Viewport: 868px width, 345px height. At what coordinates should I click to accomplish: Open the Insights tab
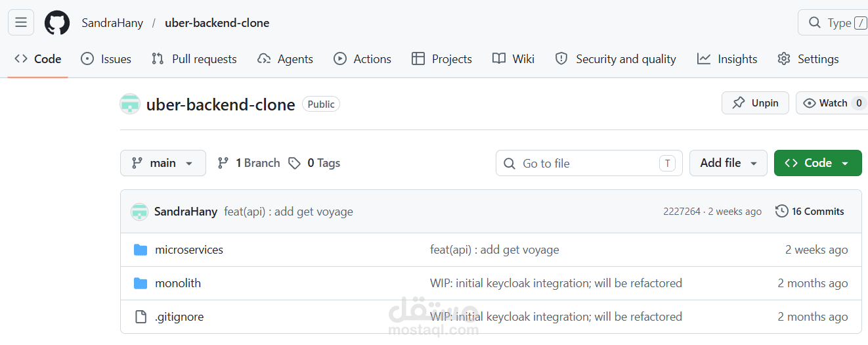[x=727, y=59]
